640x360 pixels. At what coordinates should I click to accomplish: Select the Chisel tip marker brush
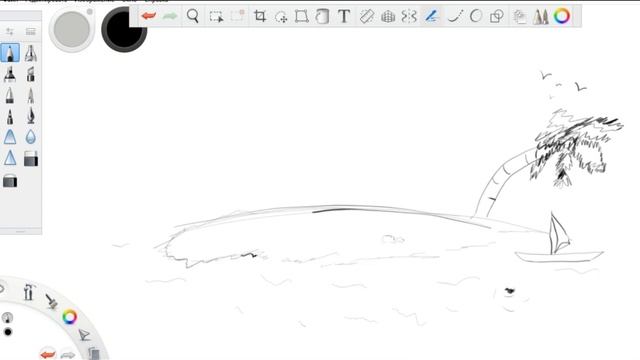point(31,74)
